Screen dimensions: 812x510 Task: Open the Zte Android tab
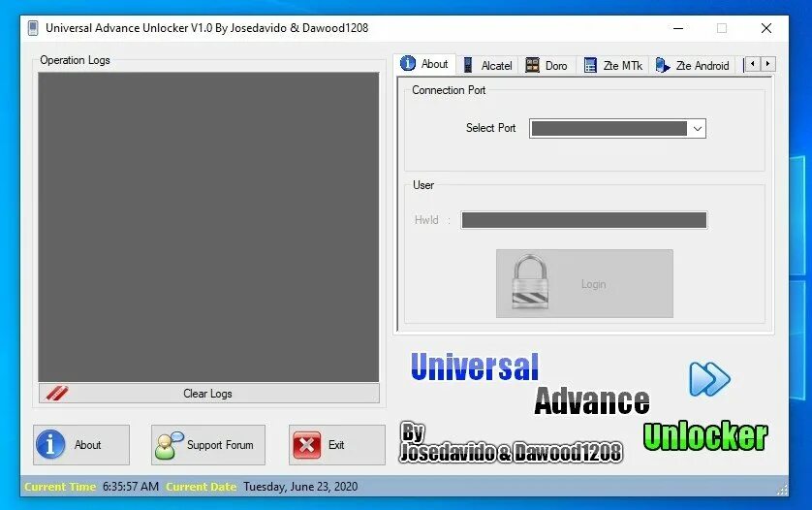pyautogui.click(x=692, y=65)
